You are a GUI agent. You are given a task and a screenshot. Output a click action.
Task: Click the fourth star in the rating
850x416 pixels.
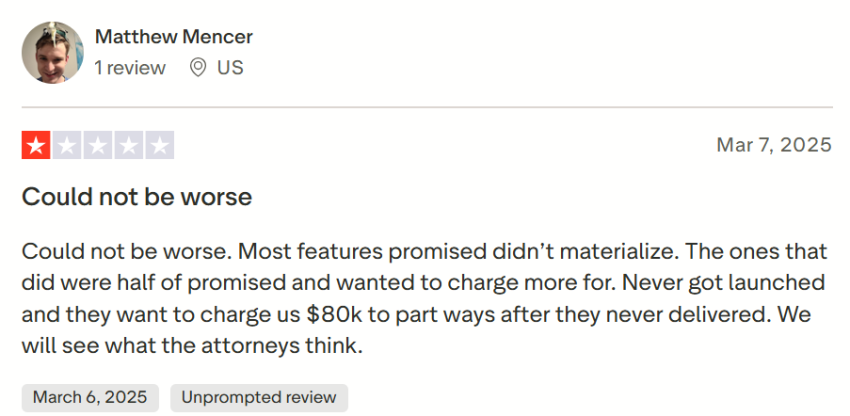(x=129, y=146)
